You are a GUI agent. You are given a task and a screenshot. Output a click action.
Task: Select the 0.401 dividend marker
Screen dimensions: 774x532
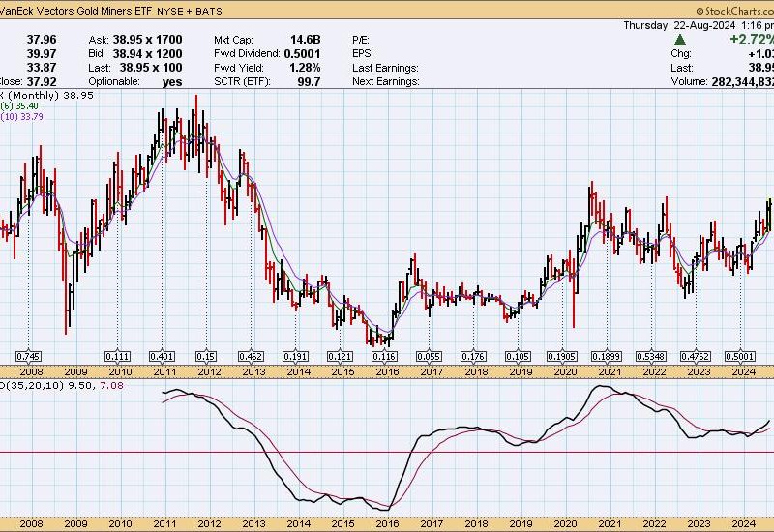(x=162, y=356)
